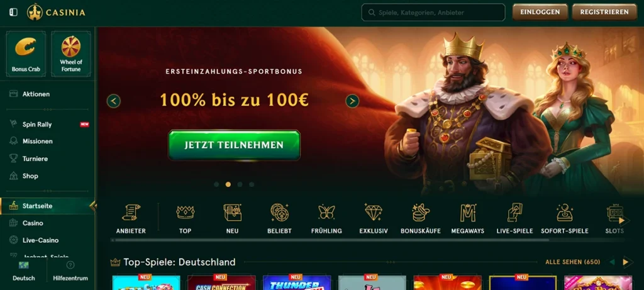Show next Top-Spiele games with right arrow

point(626,262)
